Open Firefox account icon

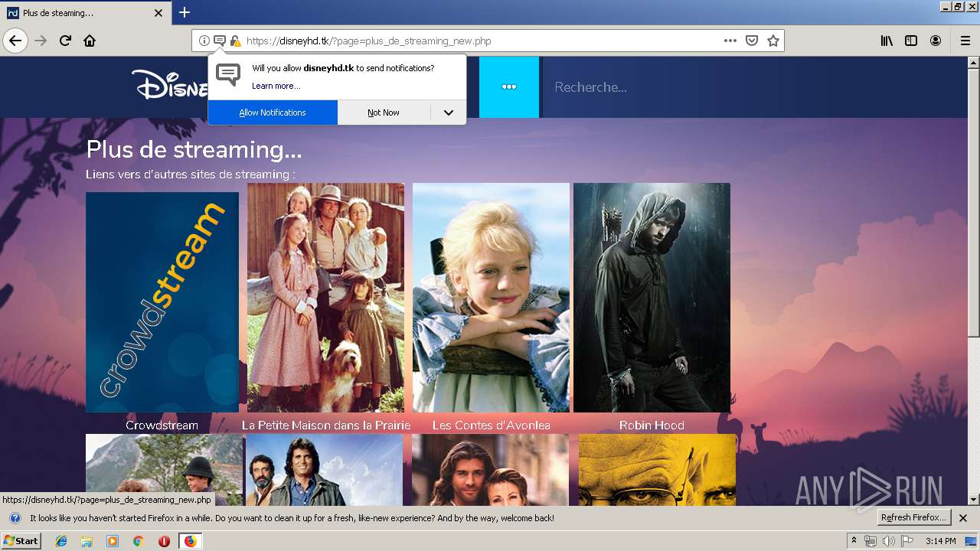(x=936, y=41)
